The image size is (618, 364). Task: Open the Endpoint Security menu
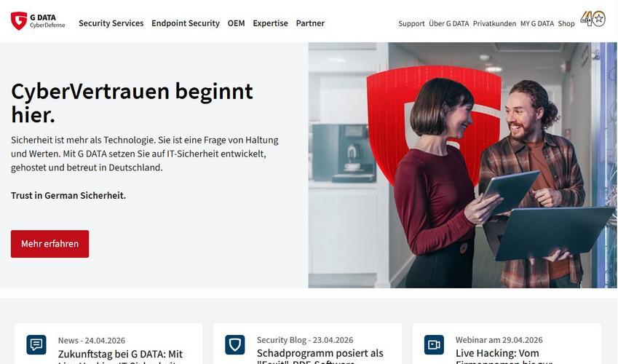pyautogui.click(x=186, y=23)
